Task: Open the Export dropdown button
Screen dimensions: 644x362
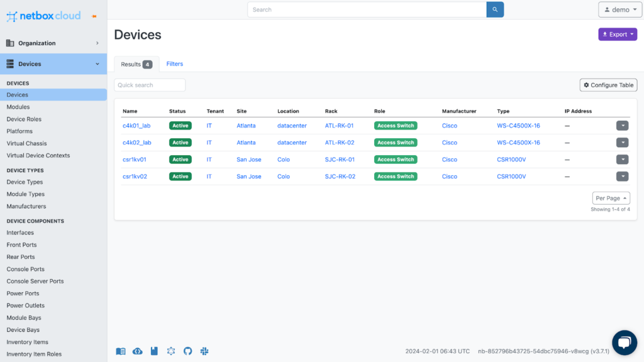Action: coord(617,35)
